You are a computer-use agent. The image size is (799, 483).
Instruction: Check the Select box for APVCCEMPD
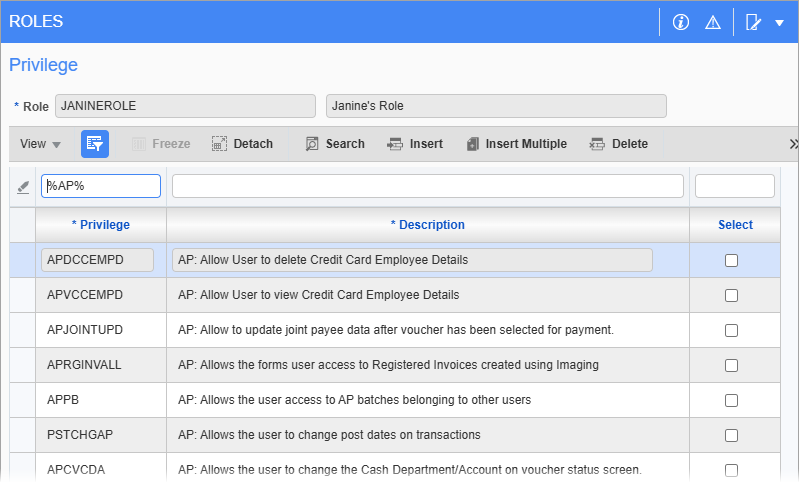[731, 296]
